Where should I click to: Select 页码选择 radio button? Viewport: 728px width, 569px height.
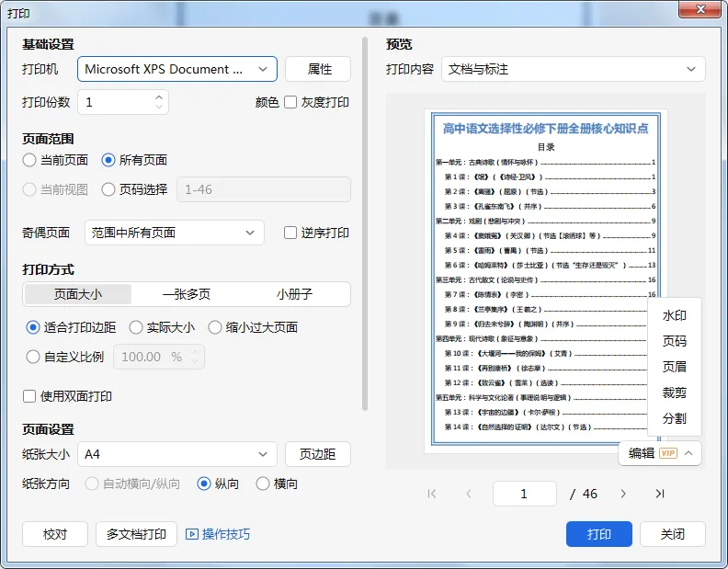click(108, 189)
